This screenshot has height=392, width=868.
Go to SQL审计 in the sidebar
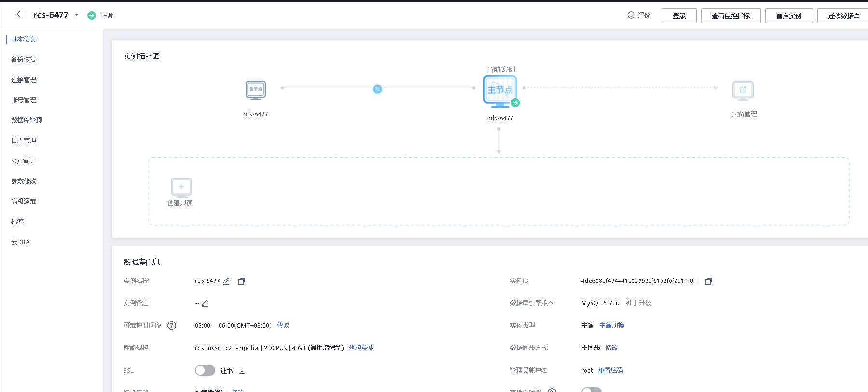tap(23, 161)
